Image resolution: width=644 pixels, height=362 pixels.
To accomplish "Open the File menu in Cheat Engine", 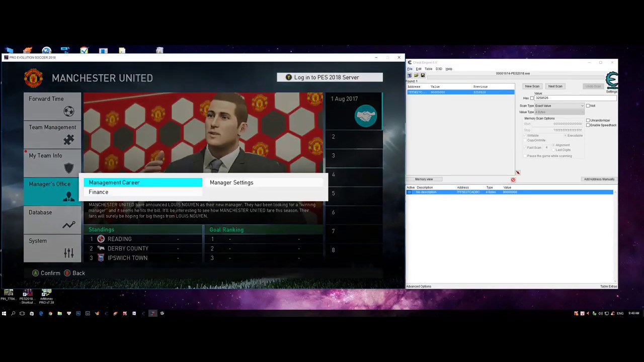I will (x=410, y=69).
